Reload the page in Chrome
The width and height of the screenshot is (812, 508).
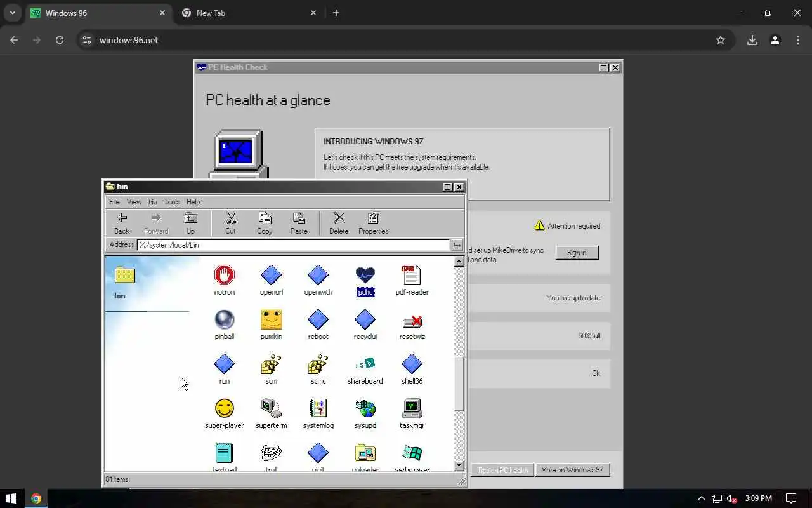pyautogui.click(x=60, y=40)
